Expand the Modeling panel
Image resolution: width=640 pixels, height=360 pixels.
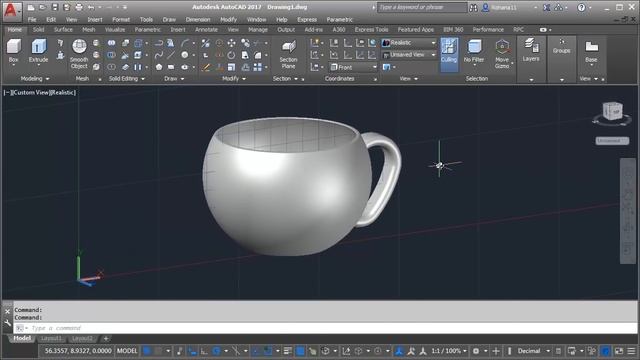pyautogui.click(x=35, y=78)
